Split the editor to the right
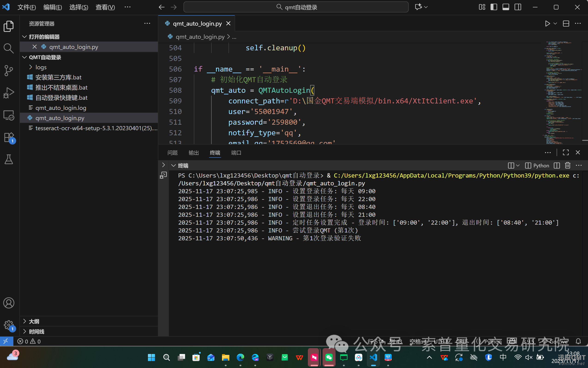 pos(566,24)
